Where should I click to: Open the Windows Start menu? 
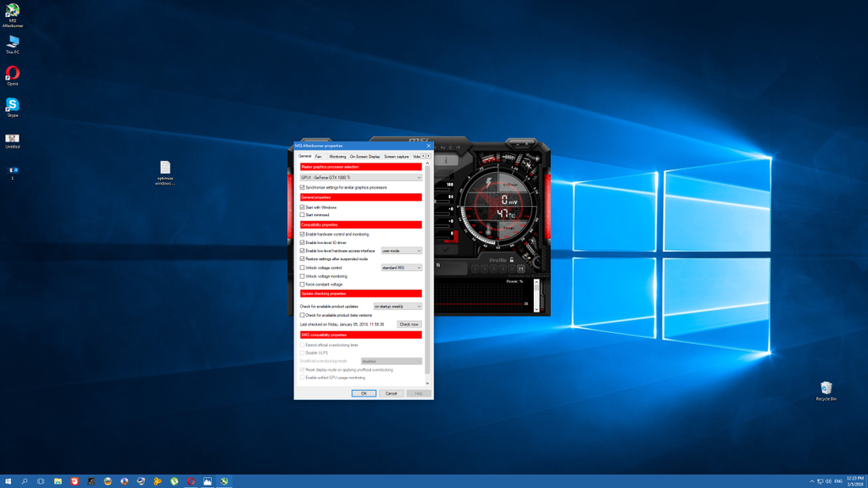point(8,481)
